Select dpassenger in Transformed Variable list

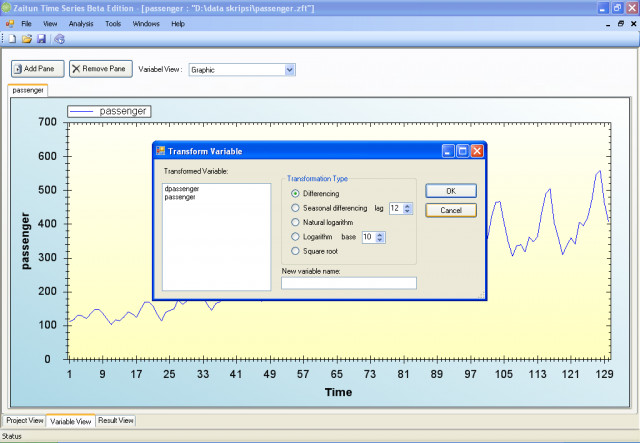[x=182, y=189]
